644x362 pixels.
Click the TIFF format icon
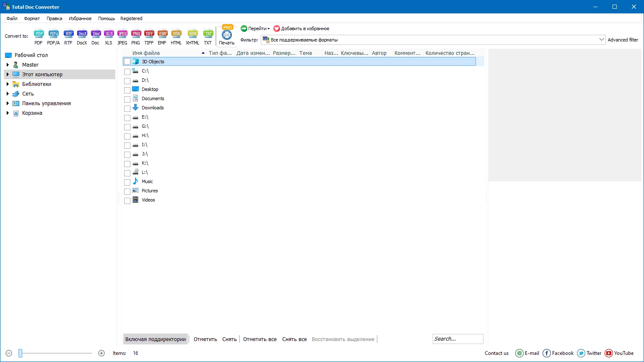point(149,37)
